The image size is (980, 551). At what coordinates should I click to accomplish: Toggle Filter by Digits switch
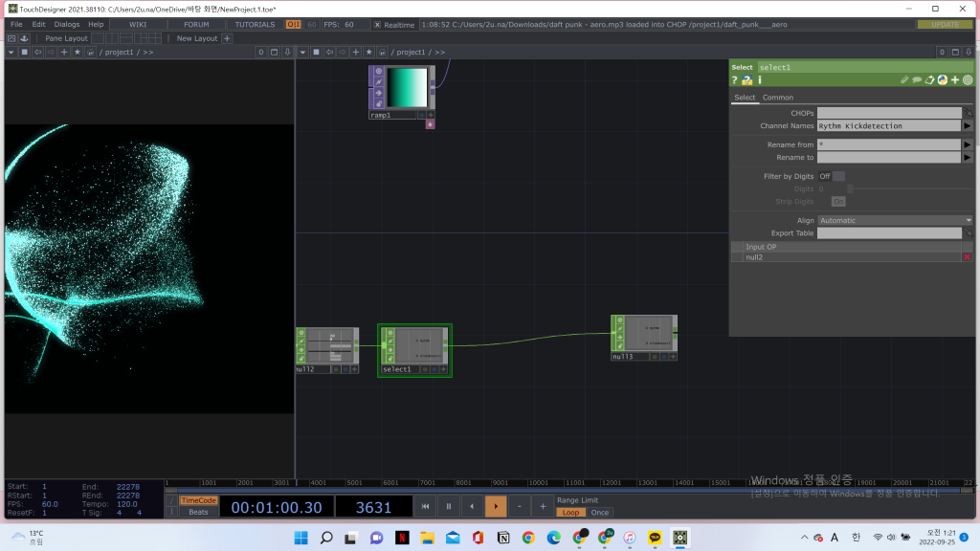[x=837, y=176]
